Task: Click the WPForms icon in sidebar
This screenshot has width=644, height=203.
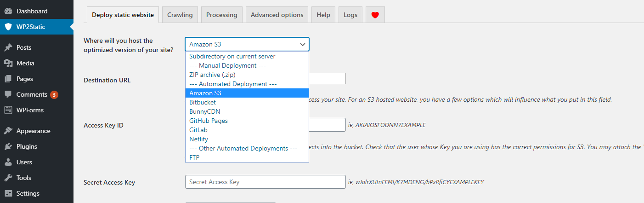Action: 8,110
